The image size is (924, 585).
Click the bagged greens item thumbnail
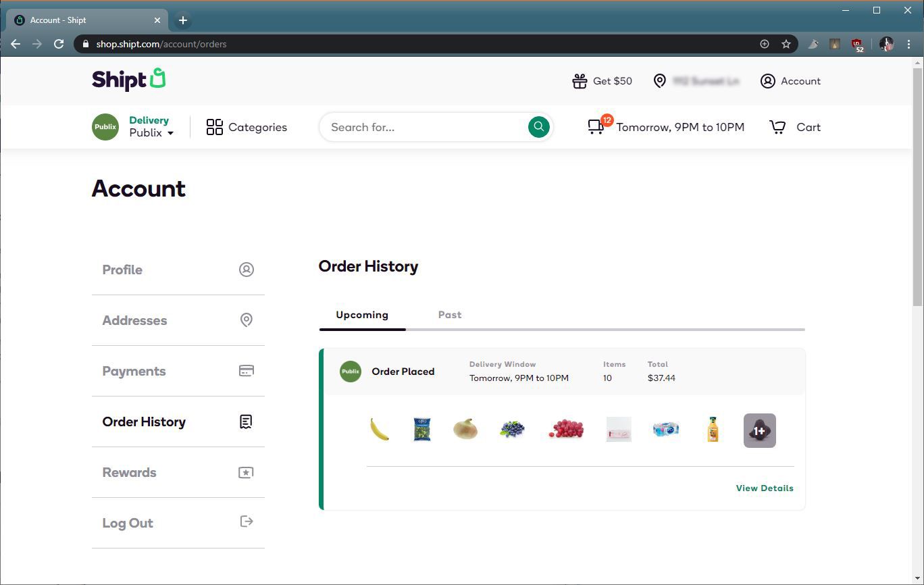pyautogui.click(x=422, y=430)
